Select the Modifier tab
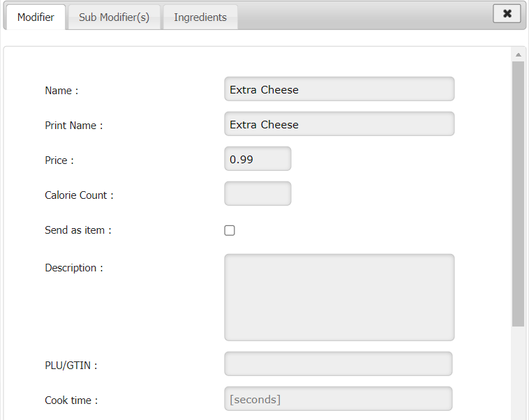Viewport: 529px width, 420px height. tap(36, 17)
